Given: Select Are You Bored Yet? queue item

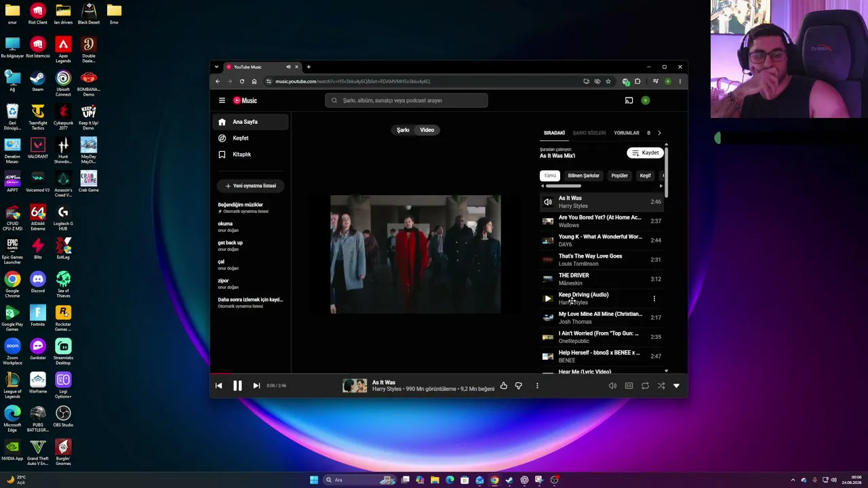Looking at the screenshot, I should (601, 221).
